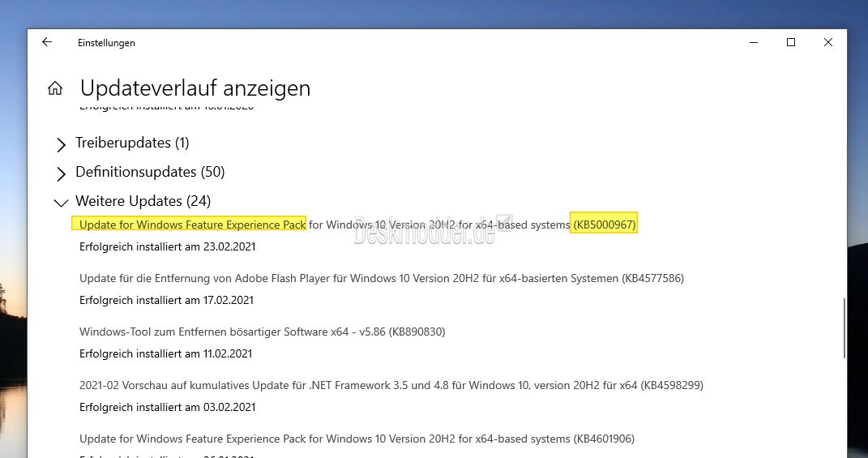The width and height of the screenshot is (868, 458).
Task: Click the 'Updateverlauf anzeigen' heading
Action: tap(195, 88)
